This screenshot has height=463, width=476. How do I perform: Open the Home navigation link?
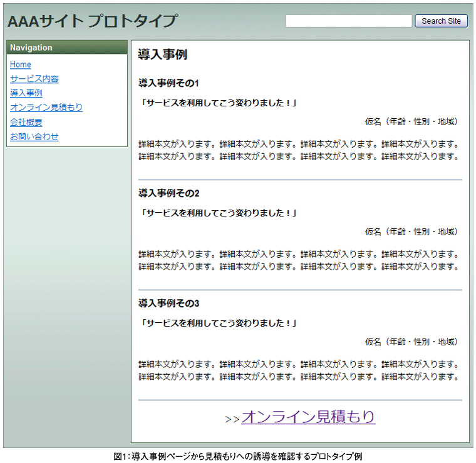click(20, 64)
